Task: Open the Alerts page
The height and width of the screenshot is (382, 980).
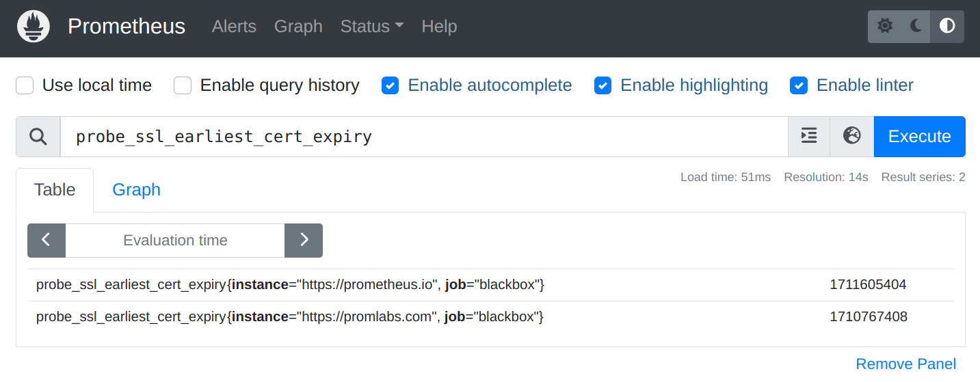Action: click(x=234, y=27)
